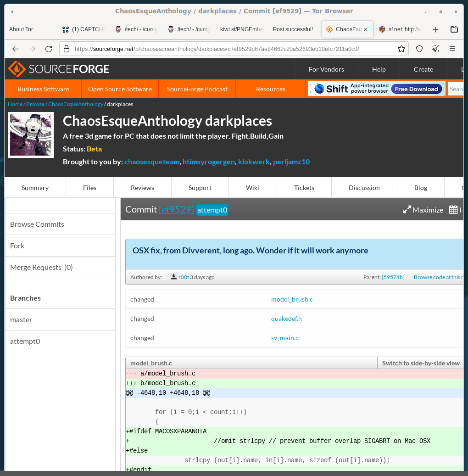Viewport: 468px width, 476px height.
Task: Click the list all tabs icon
Action: (454, 29)
